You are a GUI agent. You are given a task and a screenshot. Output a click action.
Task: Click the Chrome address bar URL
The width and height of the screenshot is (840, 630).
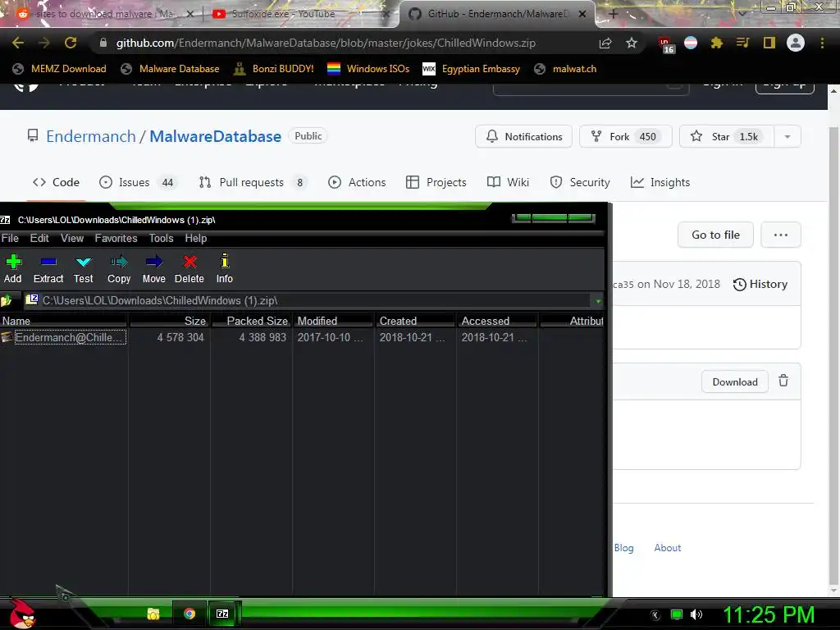pyautogui.click(x=326, y=43)
